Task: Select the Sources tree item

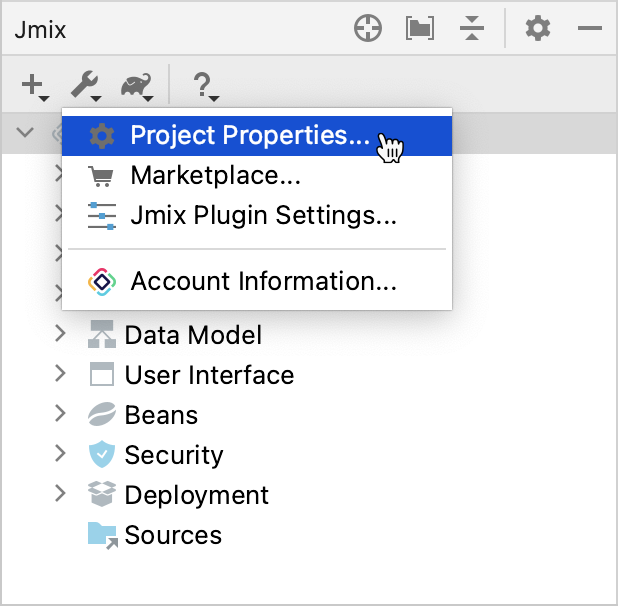Action: [x=173, y=535]
